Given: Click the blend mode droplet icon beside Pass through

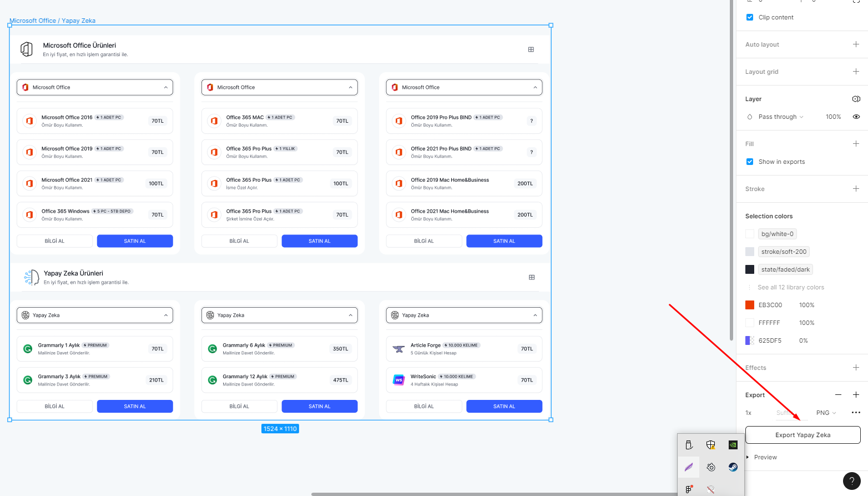Looking at the screenshot, I should [750, 117].
